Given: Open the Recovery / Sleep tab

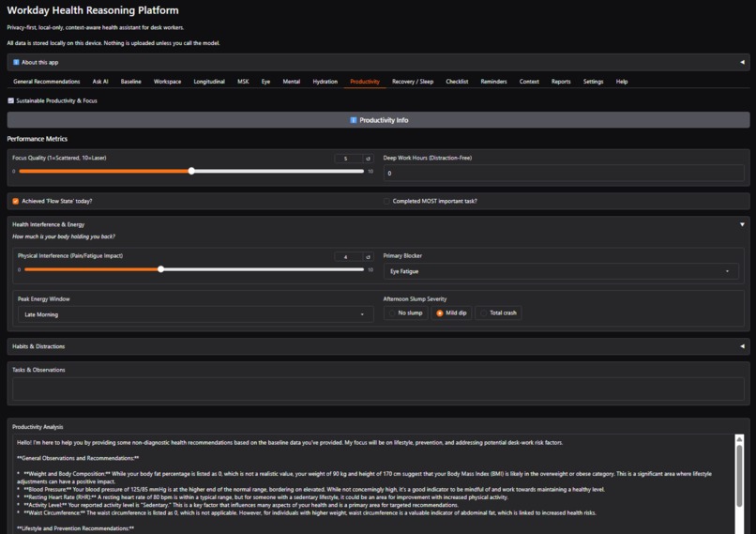Looking at the screenshot, I should click(413, 82).
